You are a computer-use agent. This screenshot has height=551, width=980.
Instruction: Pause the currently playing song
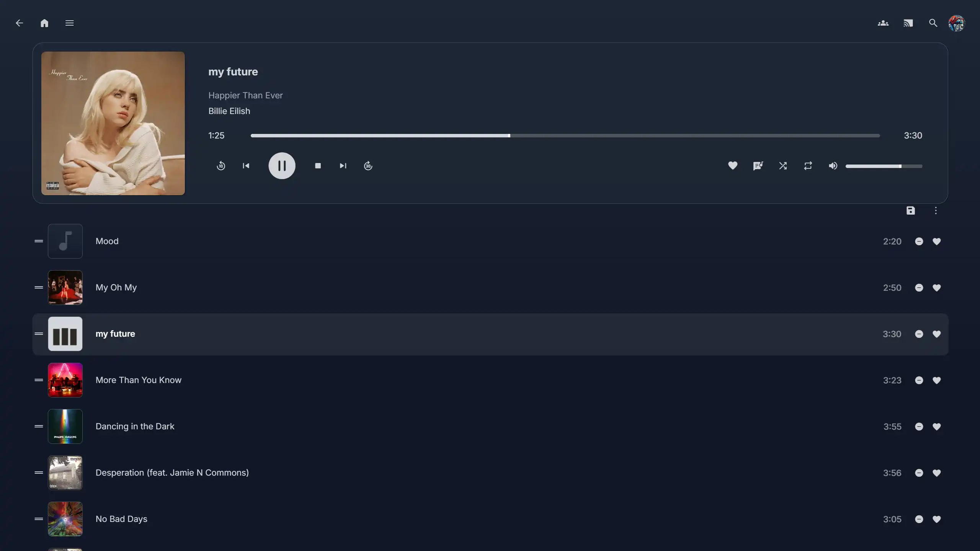282,166
